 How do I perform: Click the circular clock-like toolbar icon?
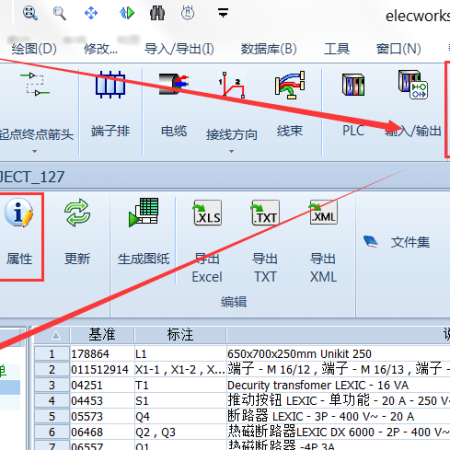click(188, 13)
